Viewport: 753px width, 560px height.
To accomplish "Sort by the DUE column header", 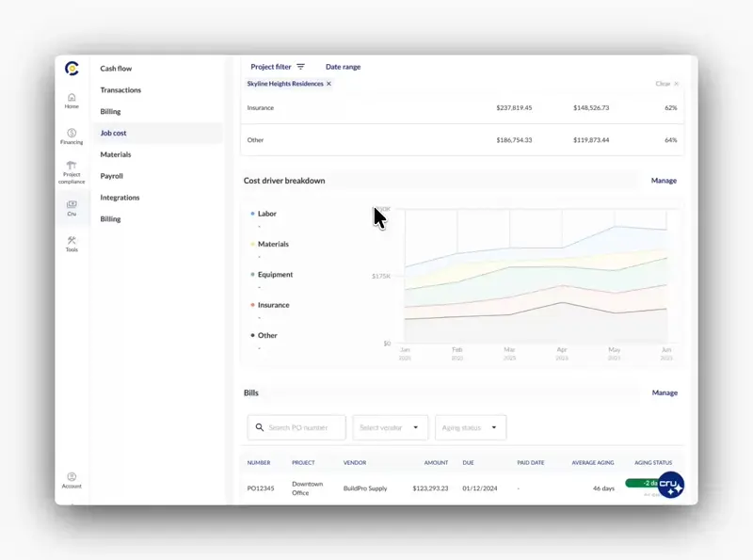I will [x=468, y=462].
